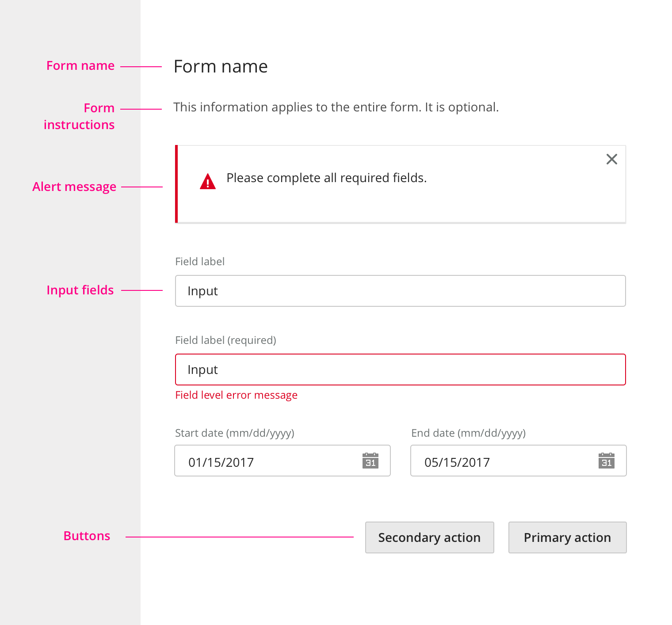Viewport: 672px width, 625px height.
Task: Focus the required Input field with red border
Action: 400,370
